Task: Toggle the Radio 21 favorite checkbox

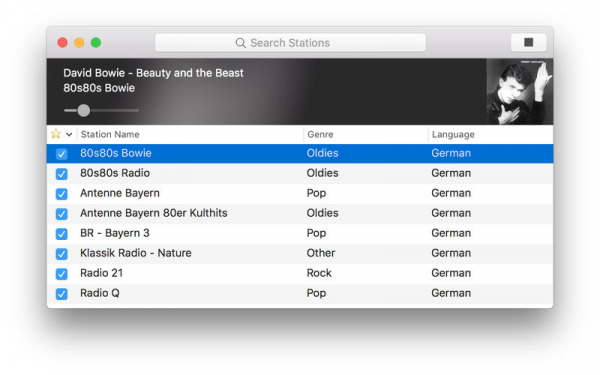Action: point(61,274)
